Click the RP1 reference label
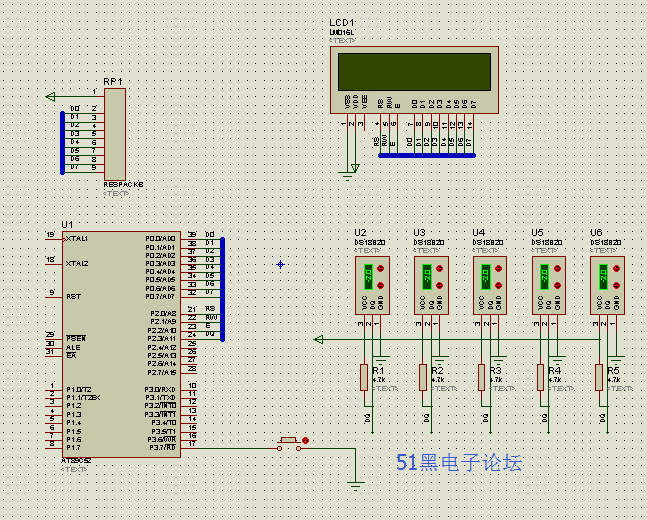 point(113,82)
